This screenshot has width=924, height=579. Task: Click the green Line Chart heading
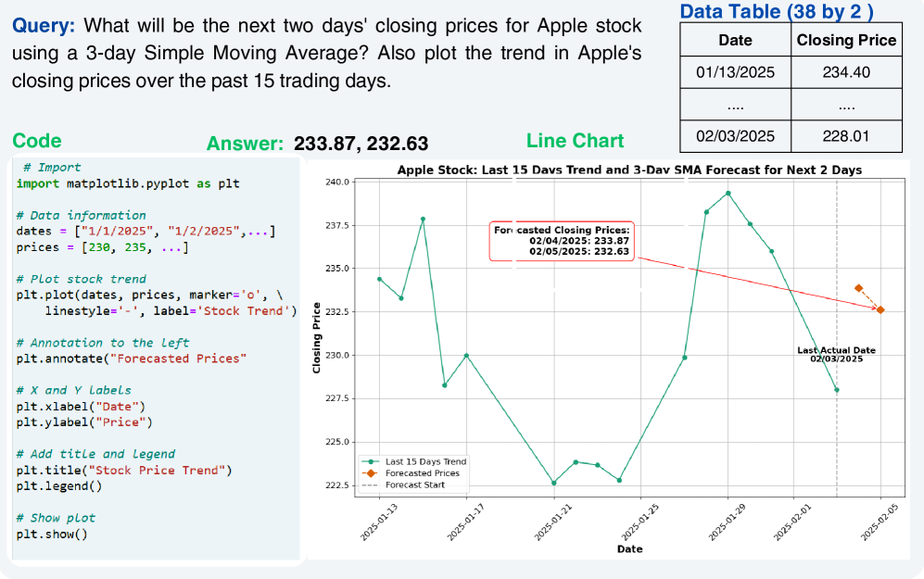point(575,141)
